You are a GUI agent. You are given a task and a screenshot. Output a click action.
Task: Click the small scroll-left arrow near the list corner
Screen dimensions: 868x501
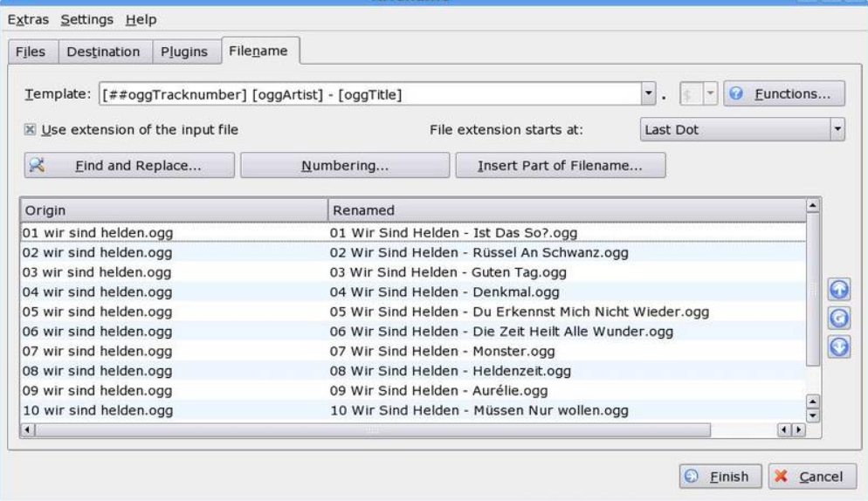coord(784,429)
